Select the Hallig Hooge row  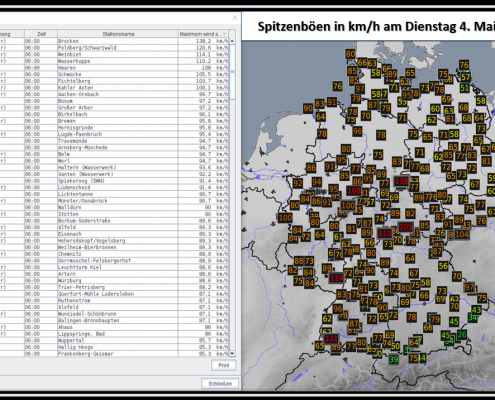(x=114, y=347)
